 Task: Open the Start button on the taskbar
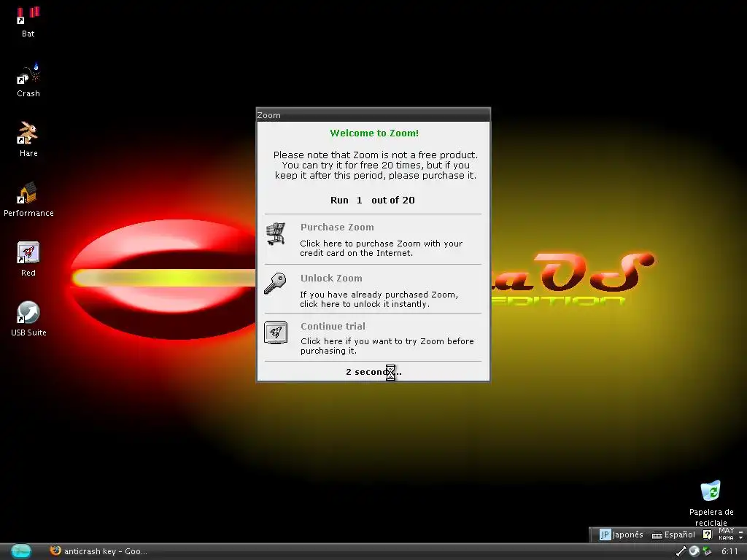(20, 551)
